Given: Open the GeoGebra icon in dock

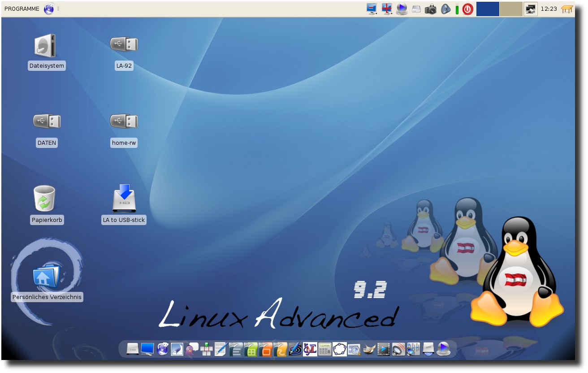Looking at the screenshot, I should [x=339, y=349].
